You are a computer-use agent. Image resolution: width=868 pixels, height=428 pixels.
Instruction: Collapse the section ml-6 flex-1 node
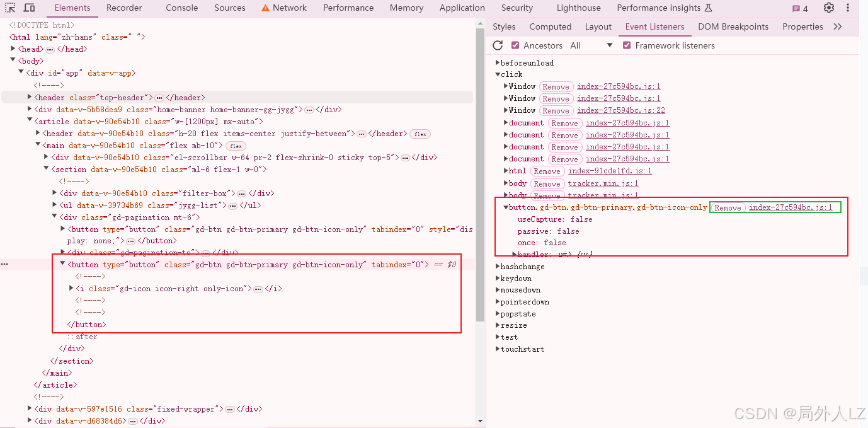[x=46, y=170]
